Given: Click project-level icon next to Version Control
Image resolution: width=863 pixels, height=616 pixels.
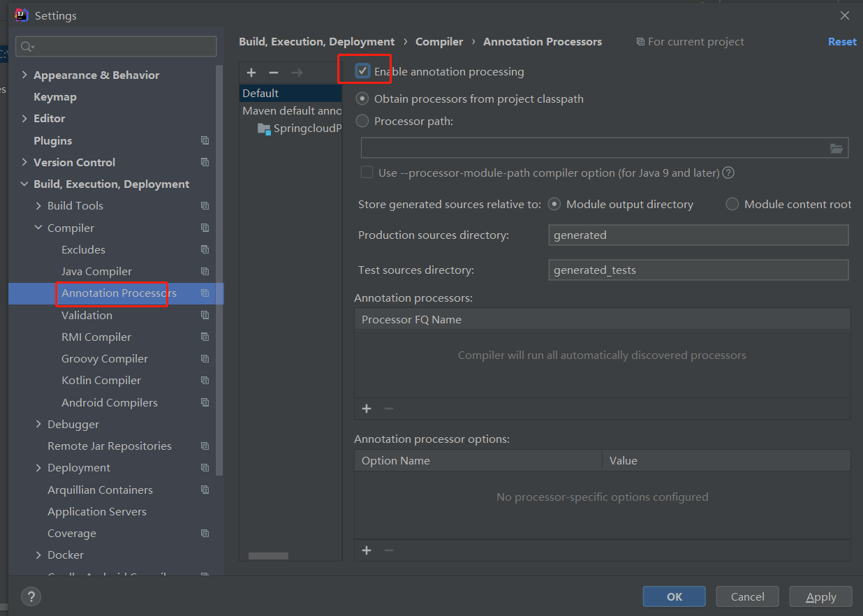Looking at the screenshot, I should 205,162.
